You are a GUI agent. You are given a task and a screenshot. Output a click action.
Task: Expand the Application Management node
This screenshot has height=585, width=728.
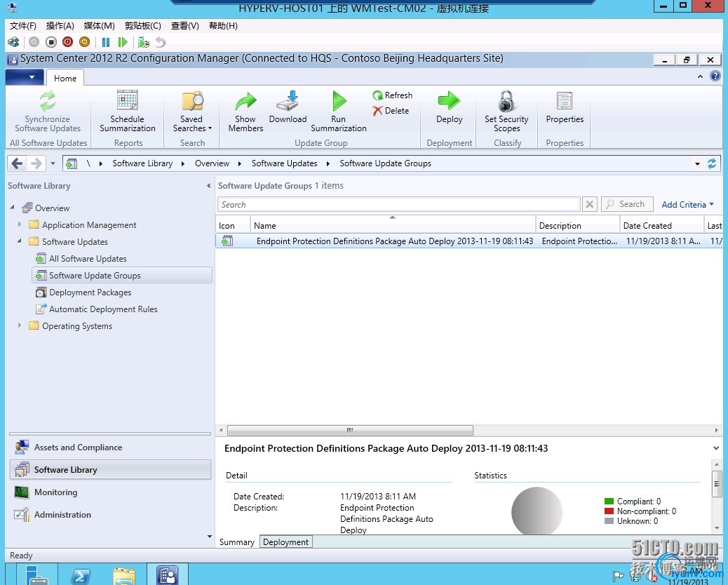pyautogui.click(x=20, y=224)
